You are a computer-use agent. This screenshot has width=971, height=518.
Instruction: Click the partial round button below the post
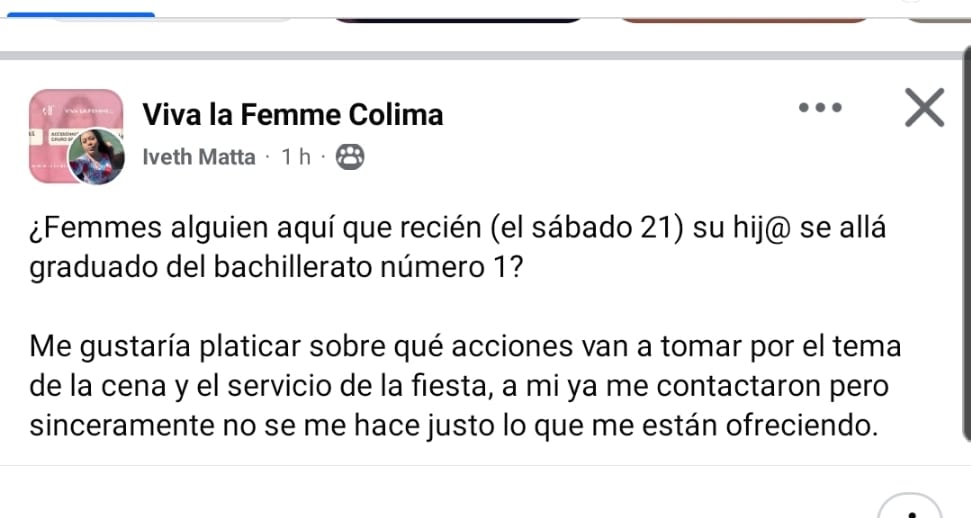(909, 507)
